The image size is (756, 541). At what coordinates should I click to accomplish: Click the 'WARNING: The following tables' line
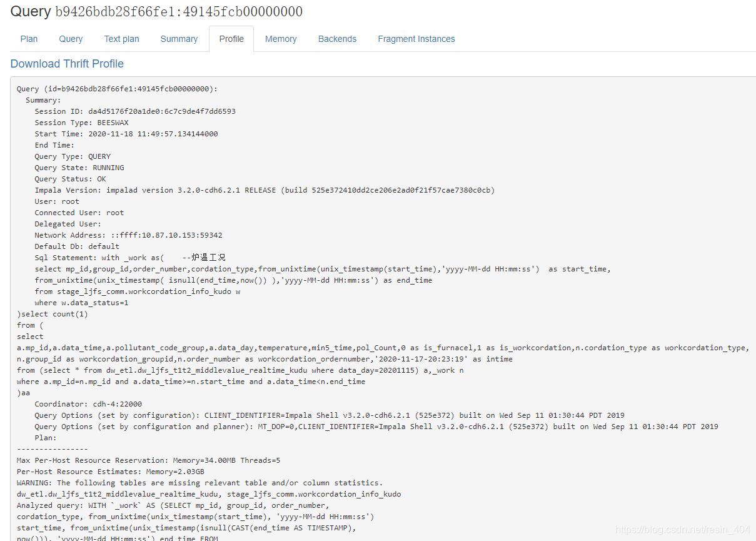[x=198, y=483]
